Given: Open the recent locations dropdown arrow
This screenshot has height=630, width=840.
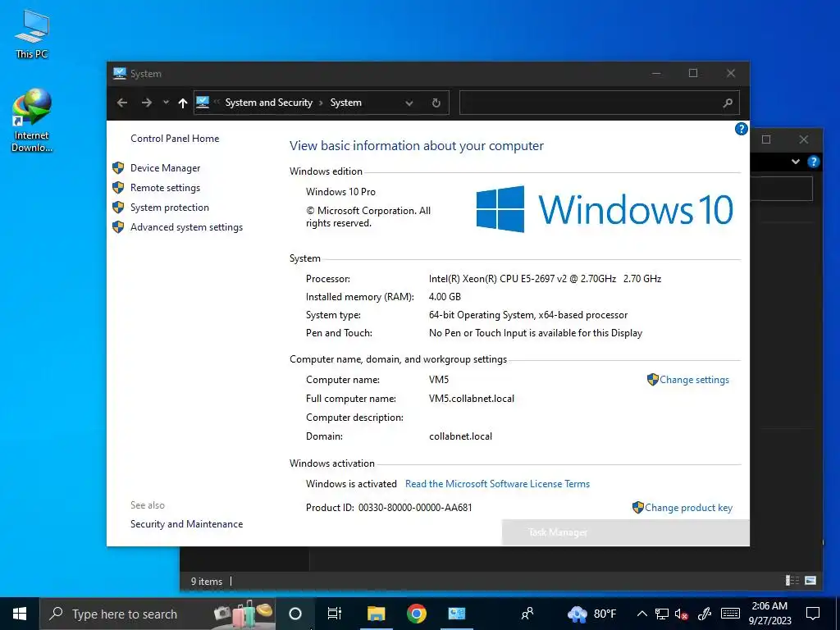Looking at the screenshot, I should [166, 103].
